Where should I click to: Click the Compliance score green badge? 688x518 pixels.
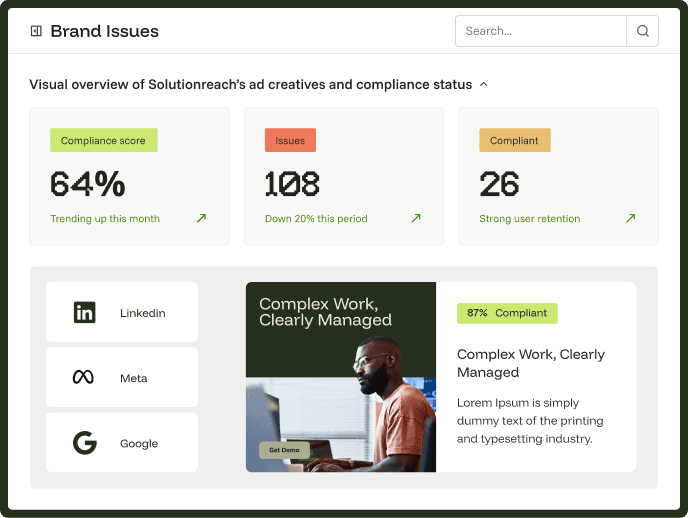point(104,140)
